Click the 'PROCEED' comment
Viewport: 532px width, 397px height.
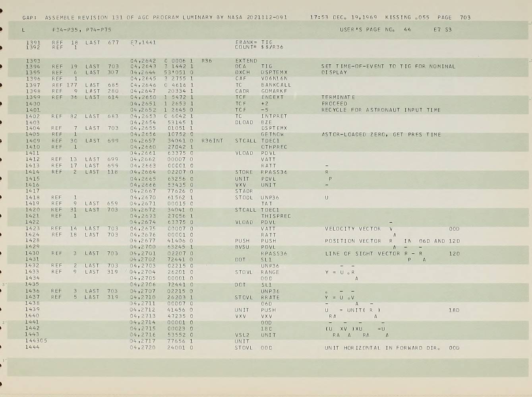point(334,104)
